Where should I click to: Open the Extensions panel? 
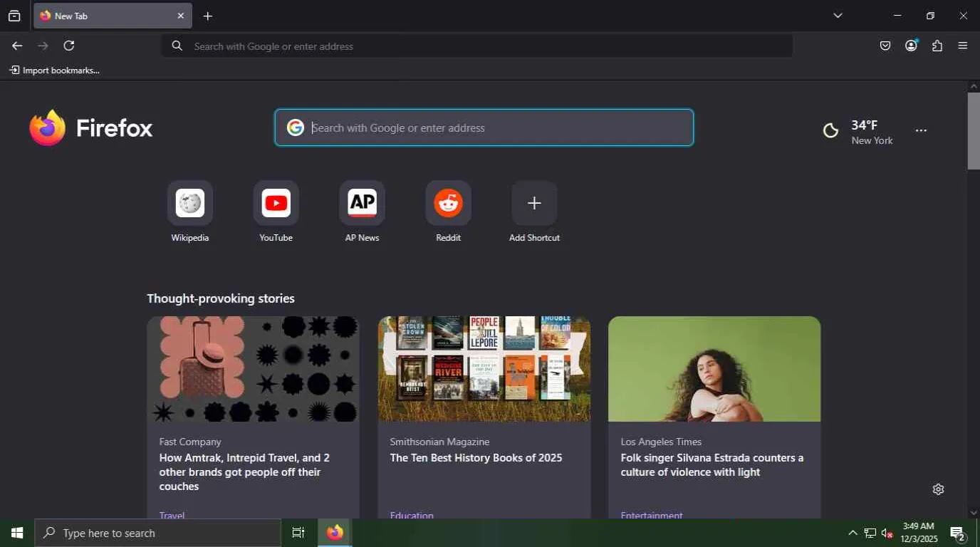[937, 46]
